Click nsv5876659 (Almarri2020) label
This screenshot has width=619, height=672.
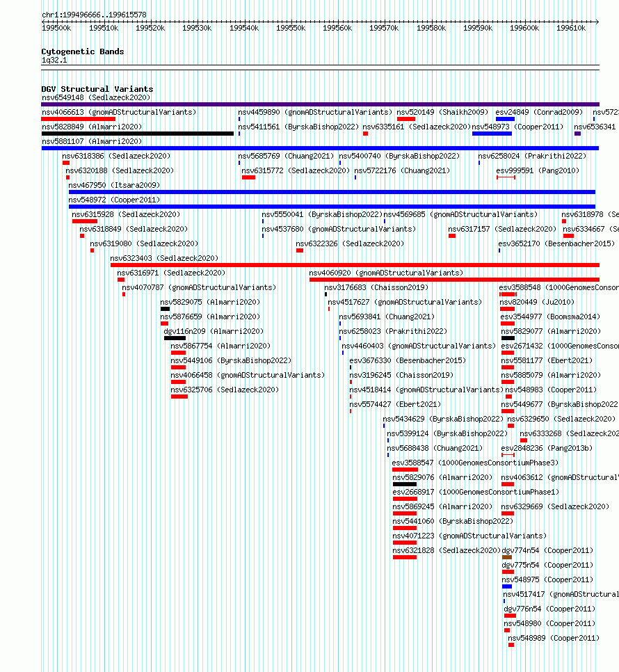(x=210, y=317)
